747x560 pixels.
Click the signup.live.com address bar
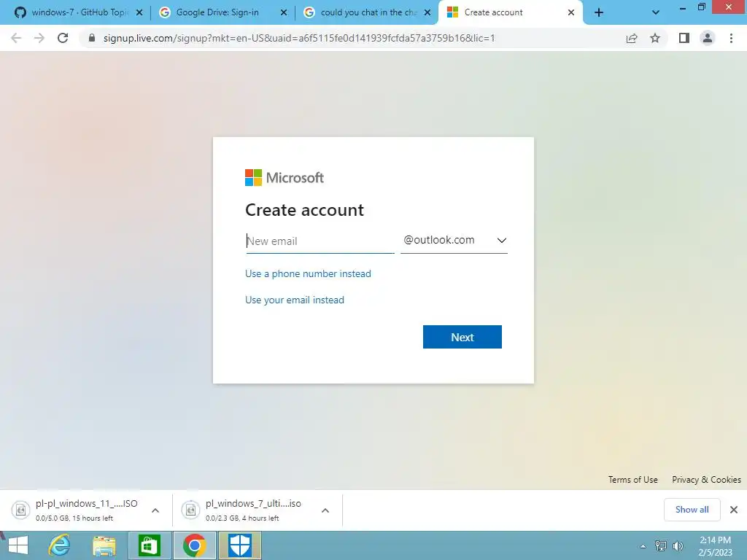pos(299,38)
